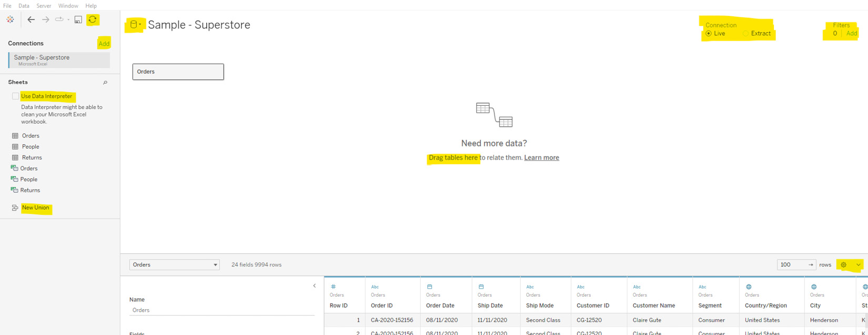Click the Ship Date column header
This screenshot has height=335, width=868.
[490, 306]
